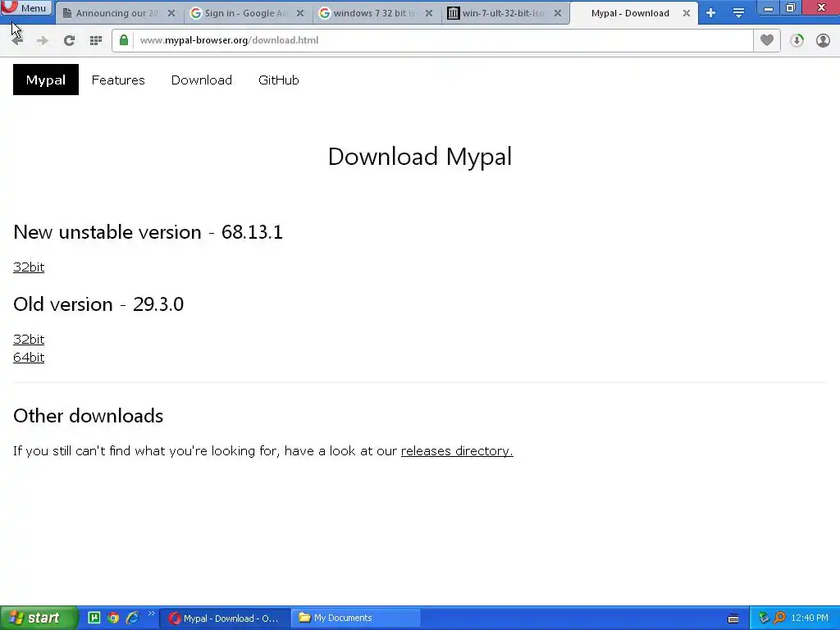The image size is (840, 630).
Task: Open My Documents taskbar button
Action: (356, 619)
